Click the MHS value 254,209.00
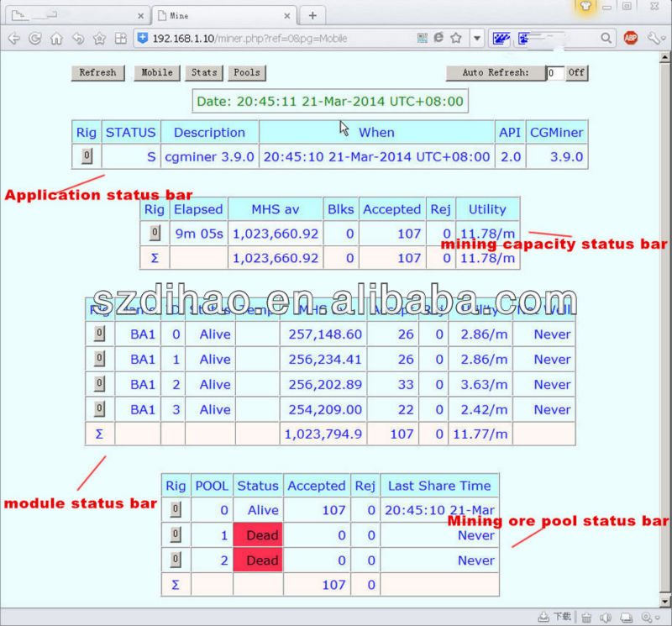This screenshot has width=672, height=626. coord(325,409)
